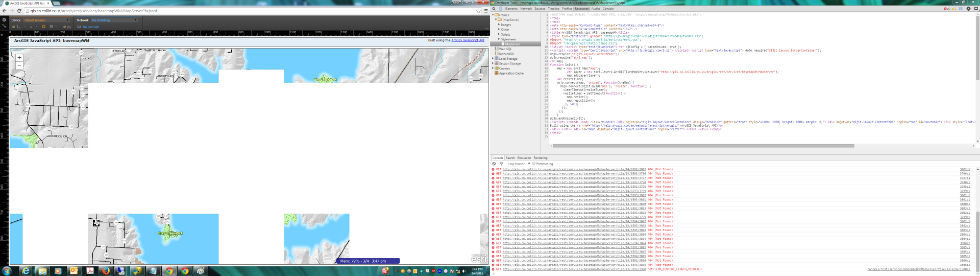This screenshot has width=980, height=276.
Task: Expand Session Storage node
Action: coord(493,63)
